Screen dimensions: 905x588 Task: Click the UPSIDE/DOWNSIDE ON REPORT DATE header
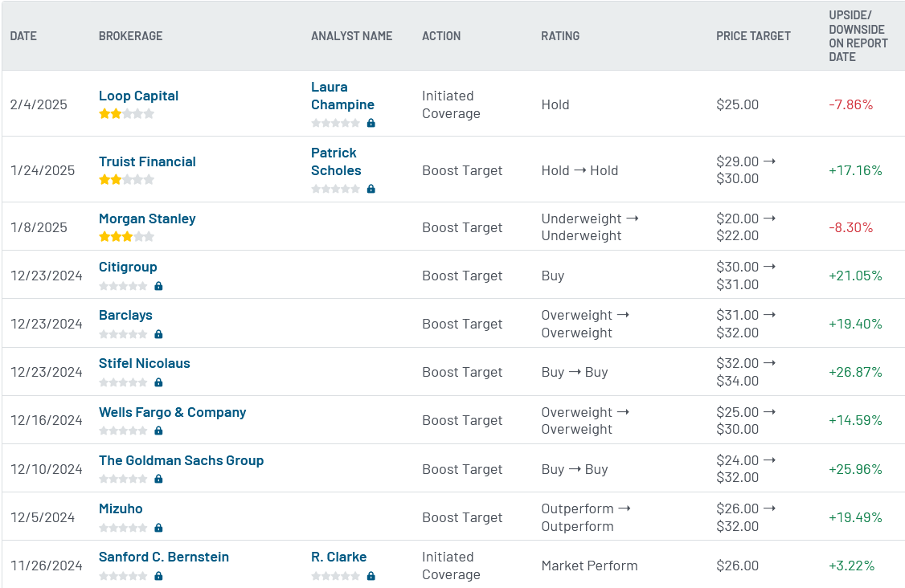point(858,36)
